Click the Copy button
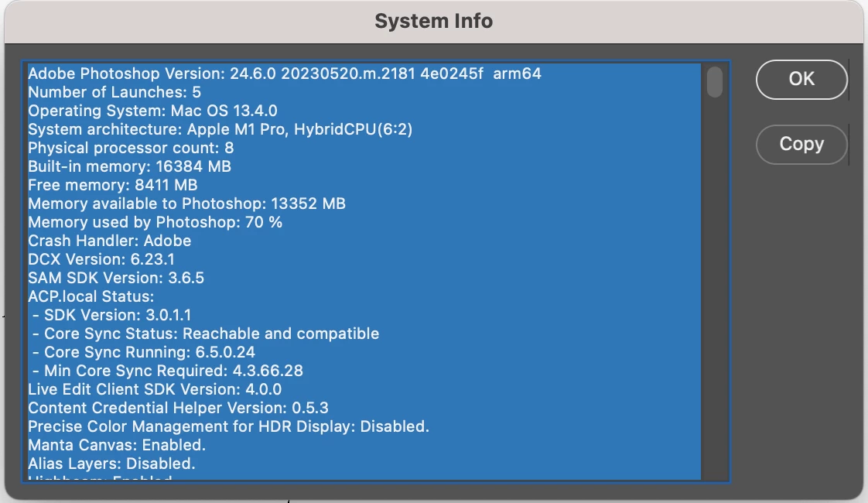868x503 pixels. click(x=801, y=144)
